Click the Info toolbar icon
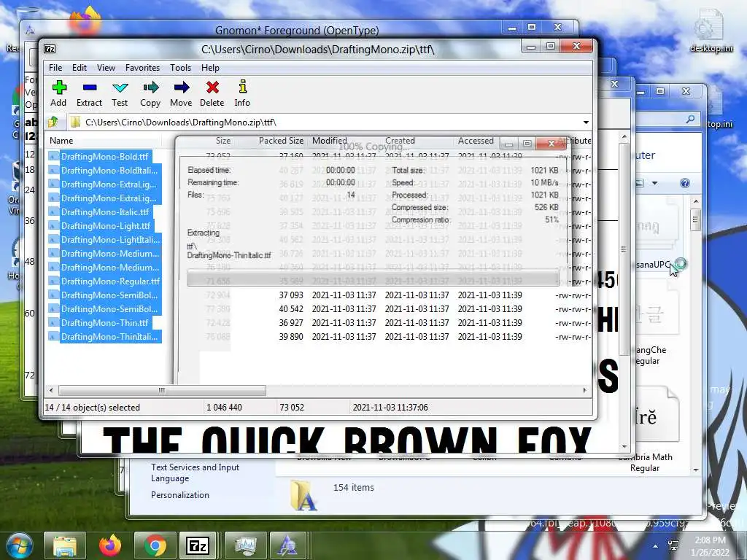Viewport: 747px width, 560px height. [x=242, y=93]
